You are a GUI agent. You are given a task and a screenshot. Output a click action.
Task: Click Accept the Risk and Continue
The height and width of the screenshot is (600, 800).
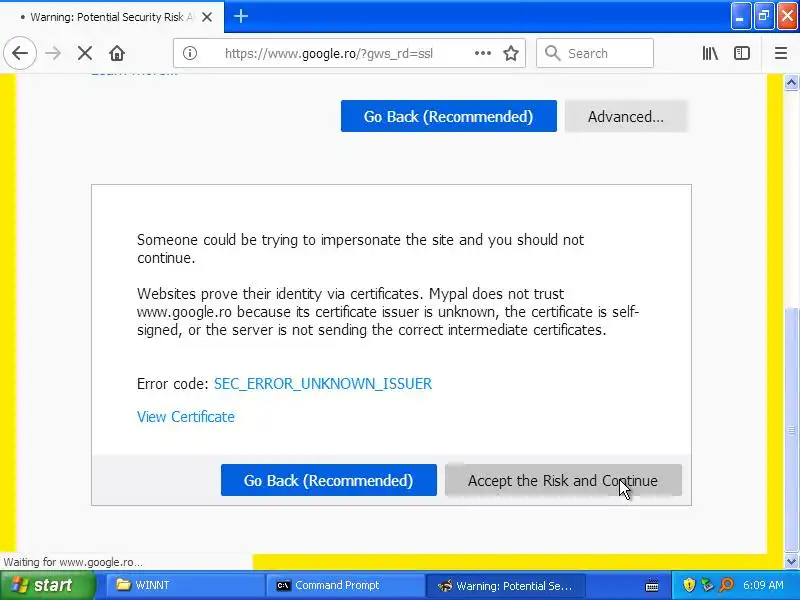[563, 480]
